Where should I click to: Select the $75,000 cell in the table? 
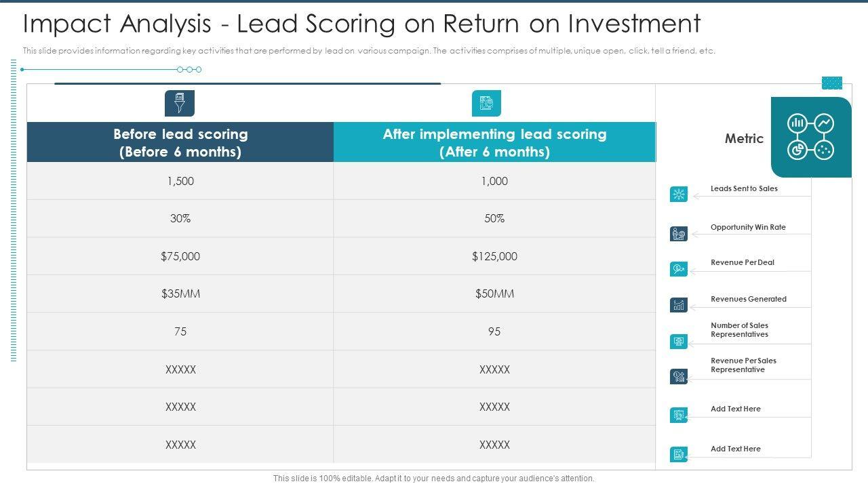click(180, 256)
